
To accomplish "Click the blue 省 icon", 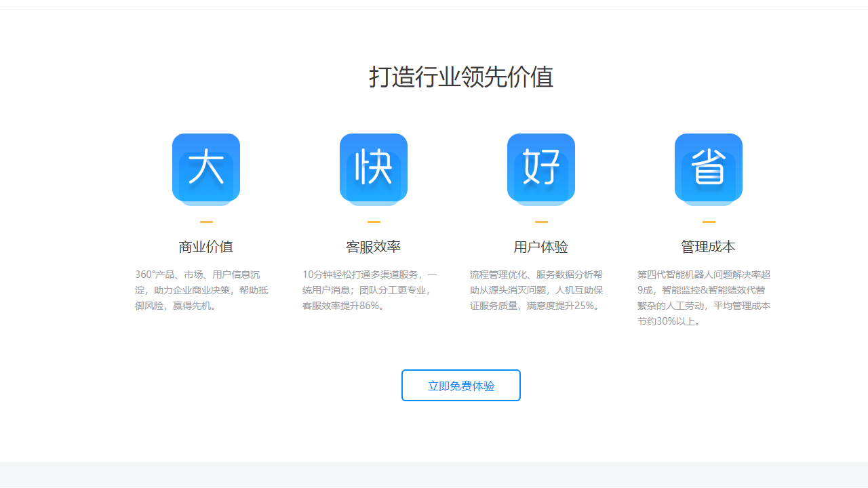I will click(x=709, y=169).
